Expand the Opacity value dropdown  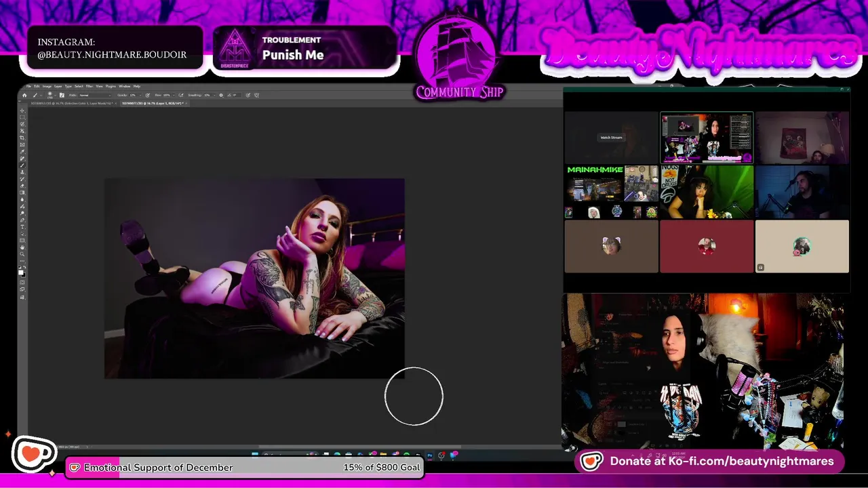[140, 96]
